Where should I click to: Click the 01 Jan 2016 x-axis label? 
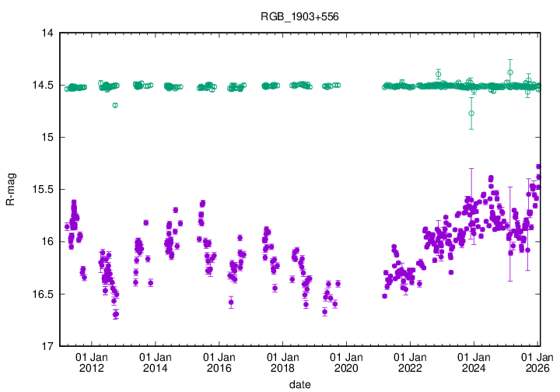[x=219, y=361]
